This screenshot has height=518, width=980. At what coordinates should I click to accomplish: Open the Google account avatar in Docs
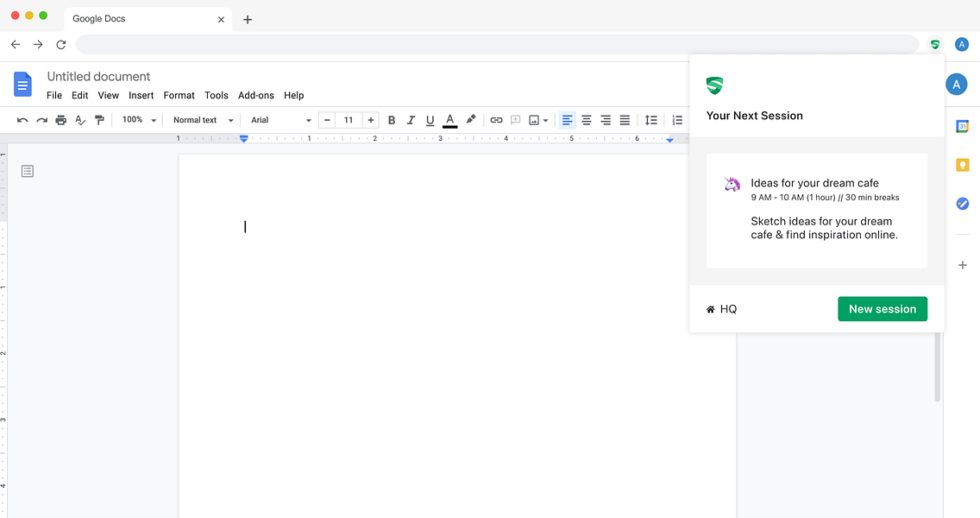tap(956, 85)
